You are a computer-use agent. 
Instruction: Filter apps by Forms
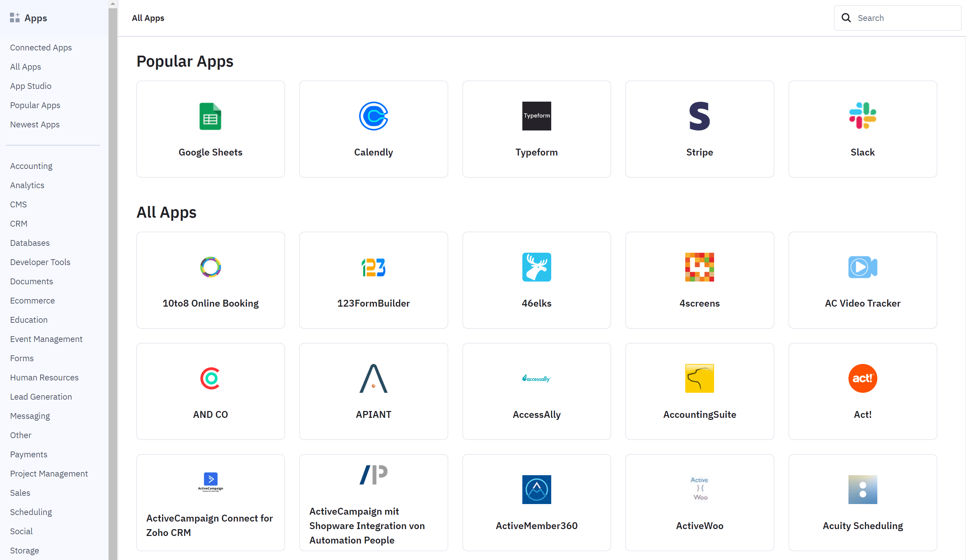(x=22, y=358)
